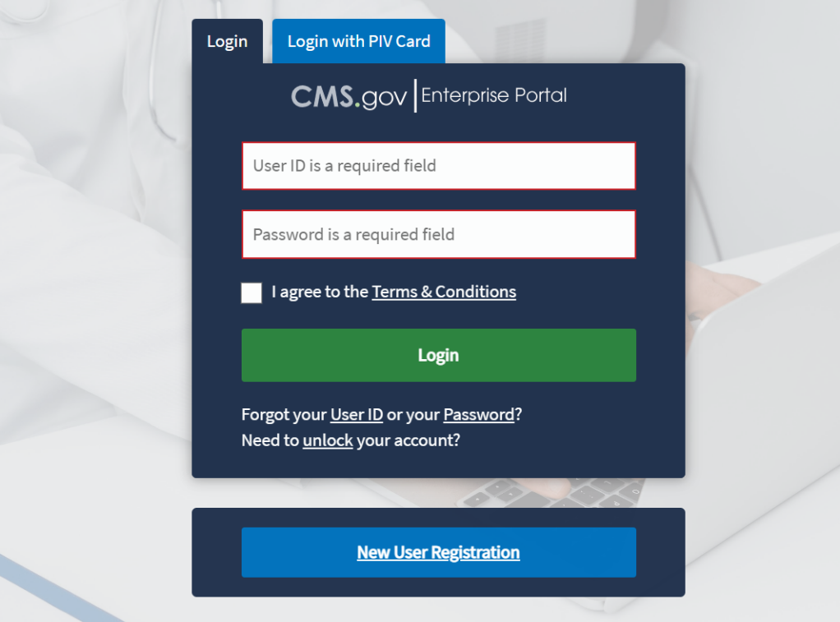Check the Terms & Conditions agreement checkbox
Screen dimensions: 840x622
point(252,293)
